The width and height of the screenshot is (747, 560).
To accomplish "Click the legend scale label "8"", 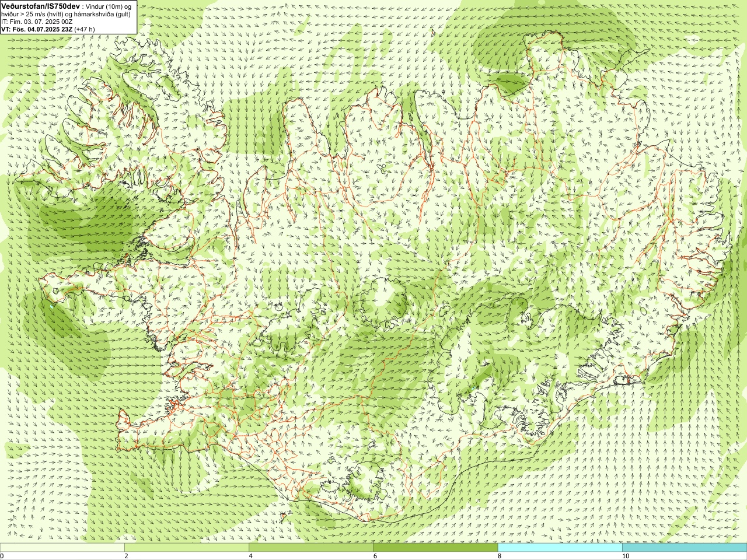I will tap(500, 556).
